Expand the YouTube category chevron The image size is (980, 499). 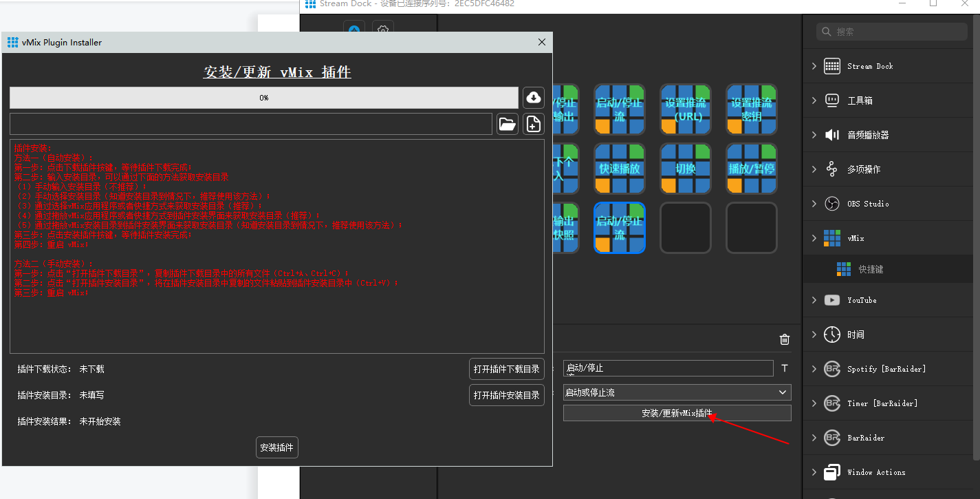tap(814, 300)
